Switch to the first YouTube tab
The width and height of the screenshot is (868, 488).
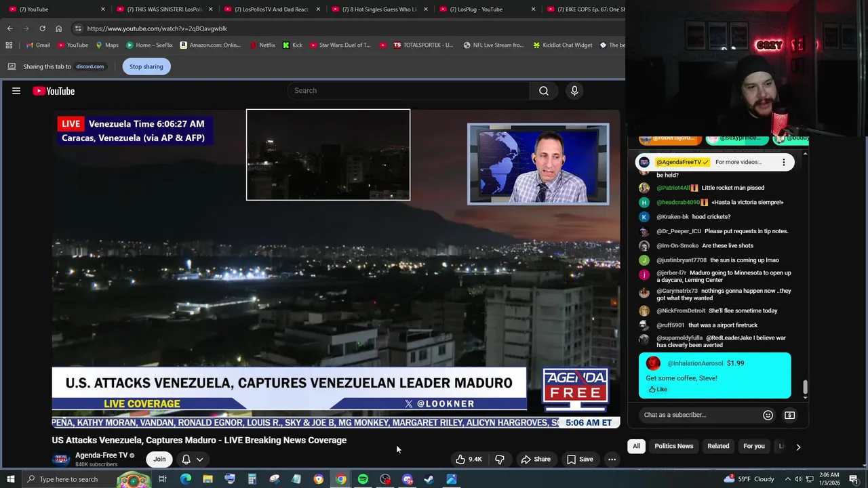click(x=51, y=9)
